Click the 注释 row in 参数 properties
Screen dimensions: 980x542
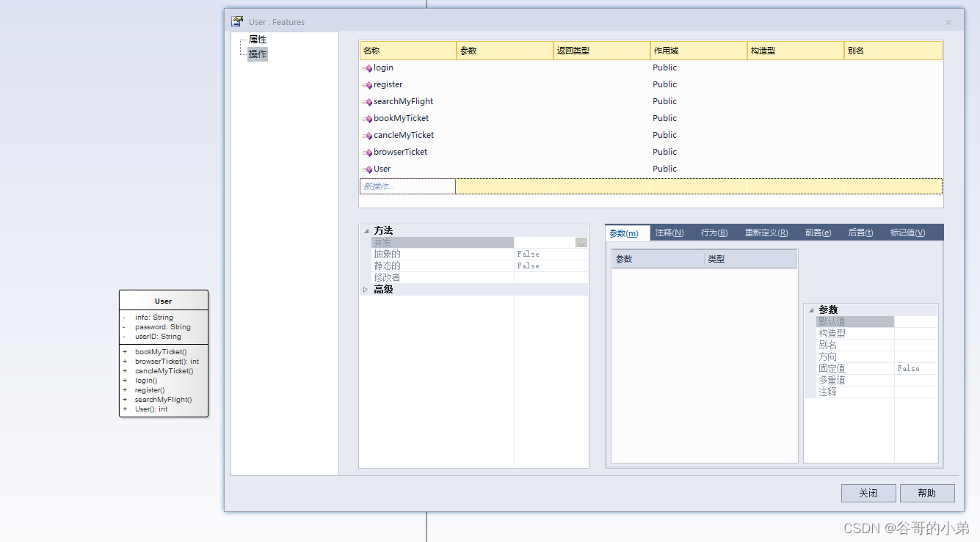876,392
